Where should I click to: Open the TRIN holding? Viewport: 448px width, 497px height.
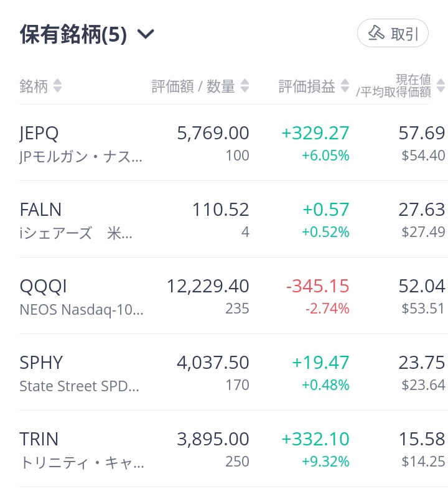click(x=233, y=450)
